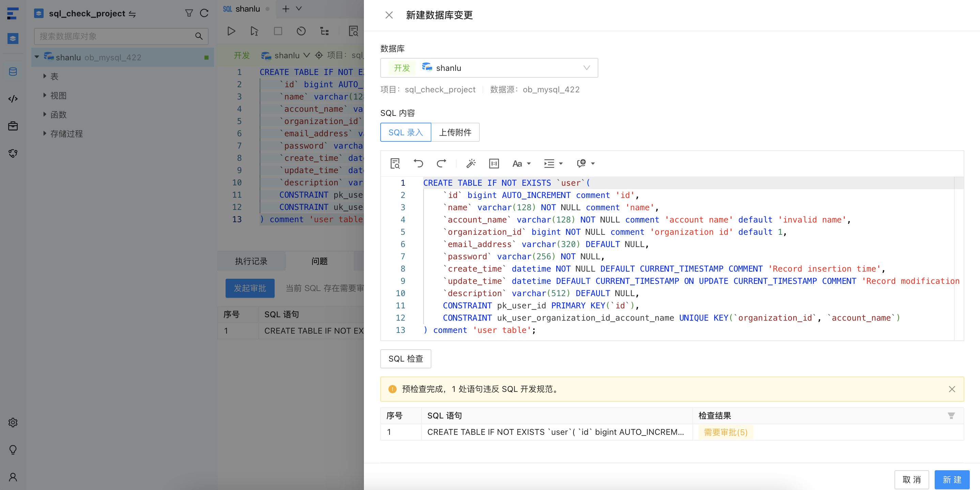Viewport: 980px width, 490px height.
Task: Open the user profile icon in sidebar
Action: tap(13, 477)
